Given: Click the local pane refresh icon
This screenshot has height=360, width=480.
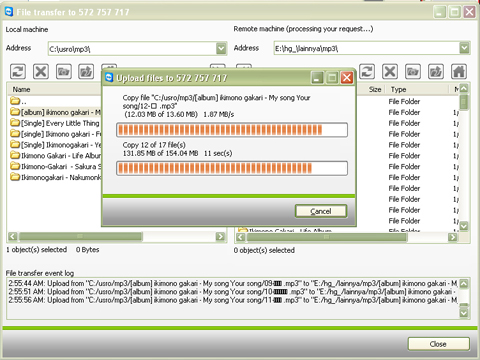Looking at the screenshot, I should [x=18, y=72].
